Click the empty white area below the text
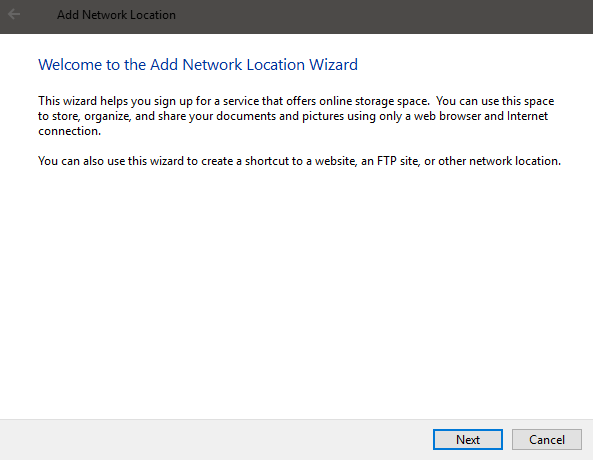This screenshot has width=593, height=460. click(x=296, y=291)
